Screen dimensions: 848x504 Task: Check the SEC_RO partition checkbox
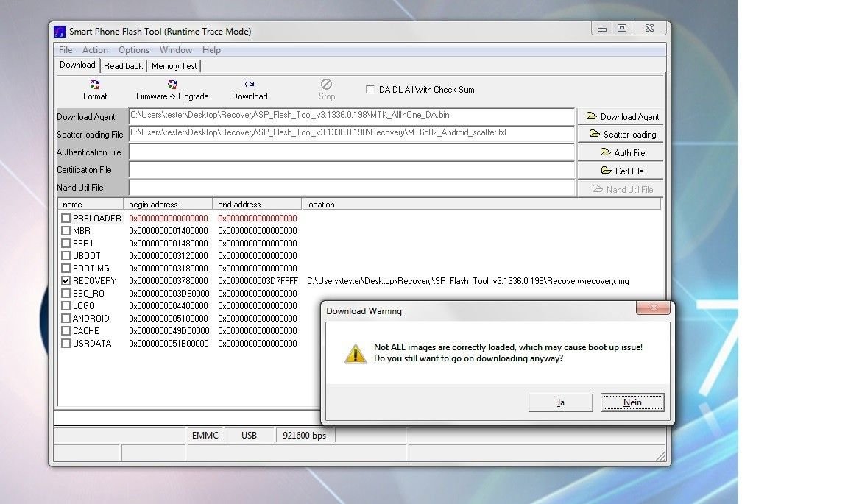click(66, 293)
